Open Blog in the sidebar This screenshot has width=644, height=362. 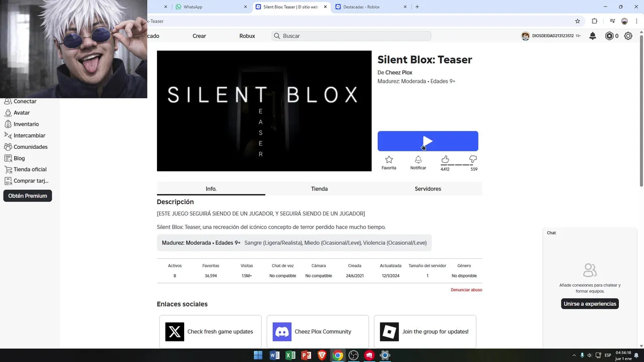click(x=19, y=158)
